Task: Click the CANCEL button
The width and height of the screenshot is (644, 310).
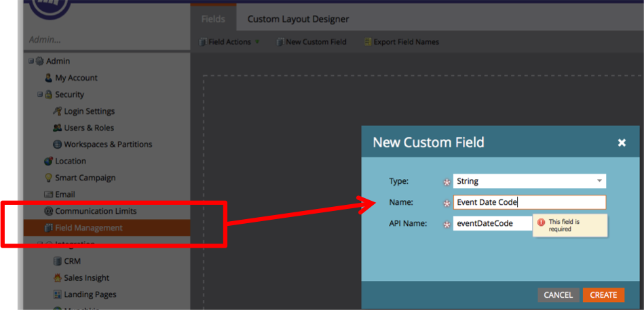Action: (x=558, y=295)
